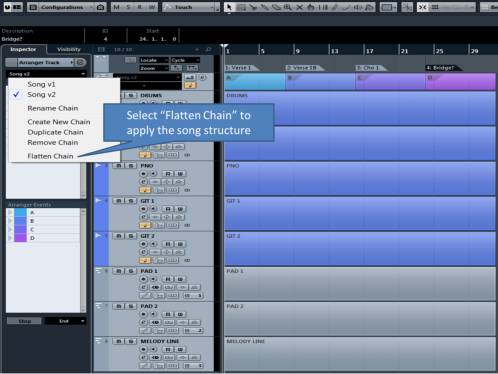This screenshot has height=374, width=498.
Task: Enable monitor on the GIT 1 track
Action: click(x=153, y=209)
